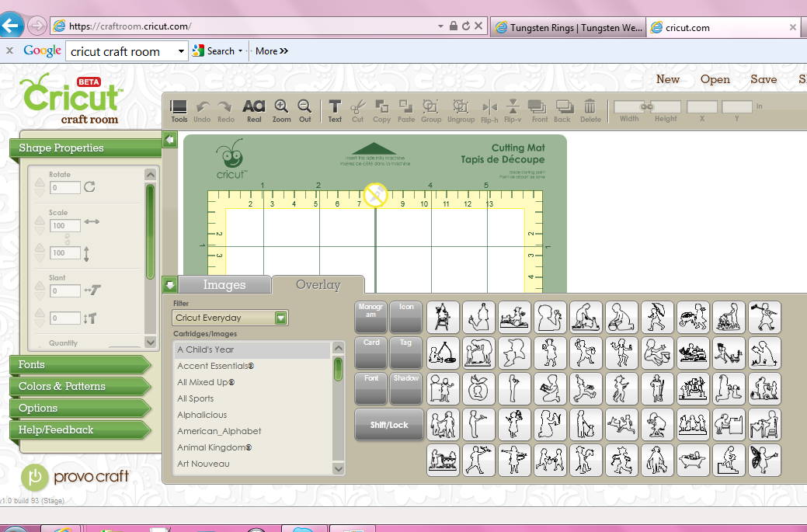The height and width of the screenshot is (532, 807).
Task: Toggle the Card key
Action: coord(370,353)
